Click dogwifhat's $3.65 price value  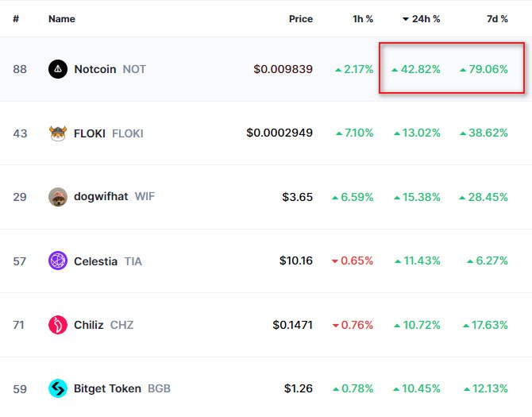[297, 197]
